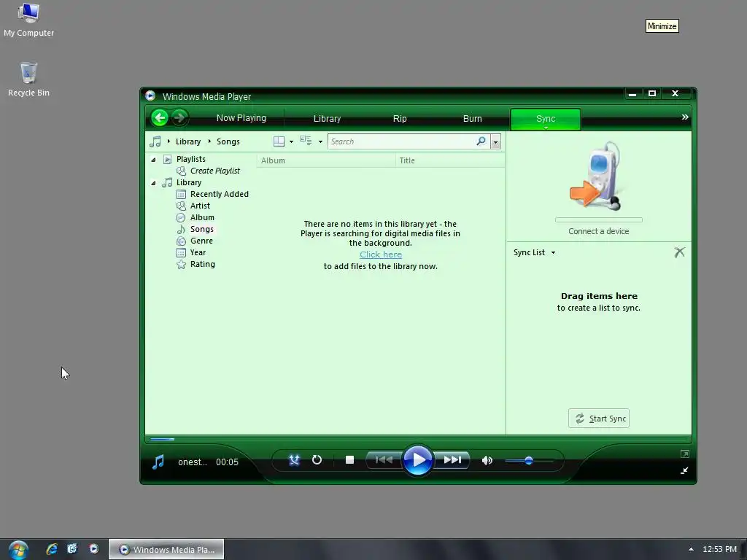Click the Songs breadcrumb label
This screenshot has width=747, height=560.
[x=228, y=141]
